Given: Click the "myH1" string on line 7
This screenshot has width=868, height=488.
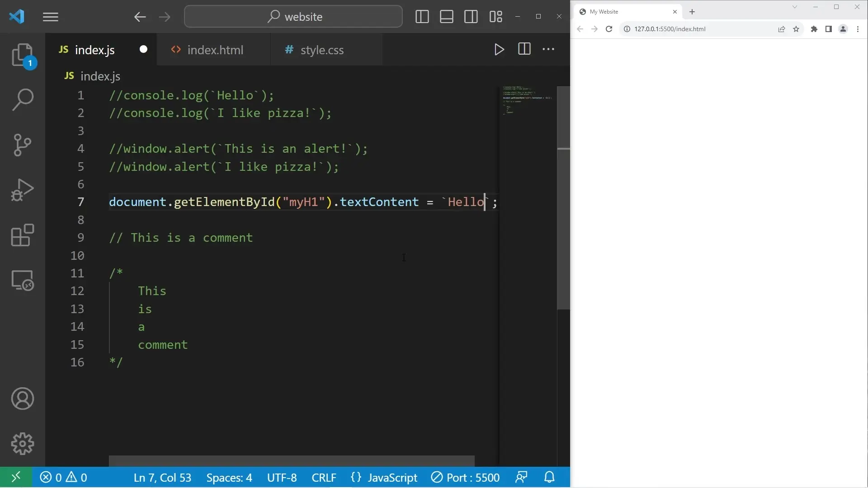Looking at the screenshot, I should pyautogui.click(x=303, y=202).
